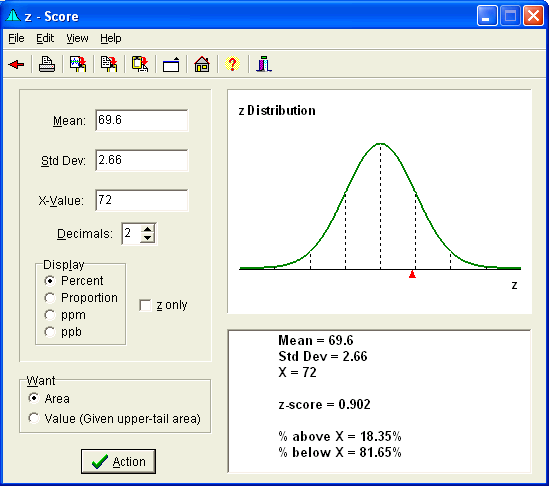Image resolution: width=549 pixels, height=486 pixels.
Task: Click the copy window toolbar icon
Action: pyautogui.click(x=140, y=64)
